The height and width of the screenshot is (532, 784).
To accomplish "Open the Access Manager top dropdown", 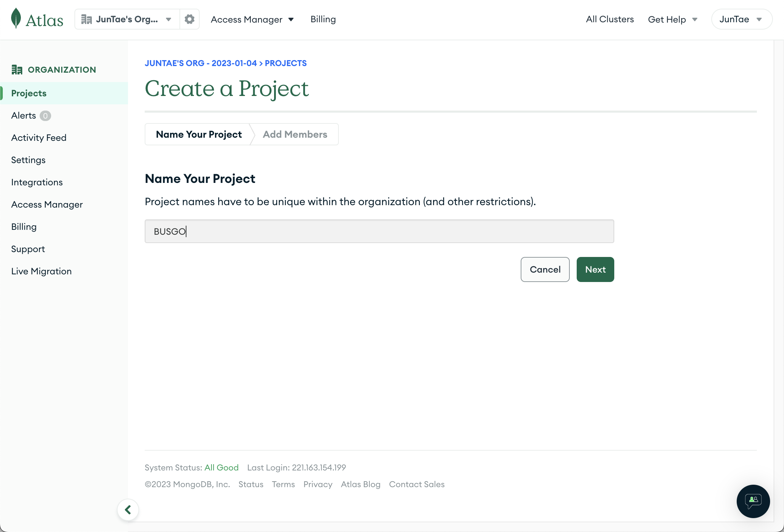I will pos(252,19).
